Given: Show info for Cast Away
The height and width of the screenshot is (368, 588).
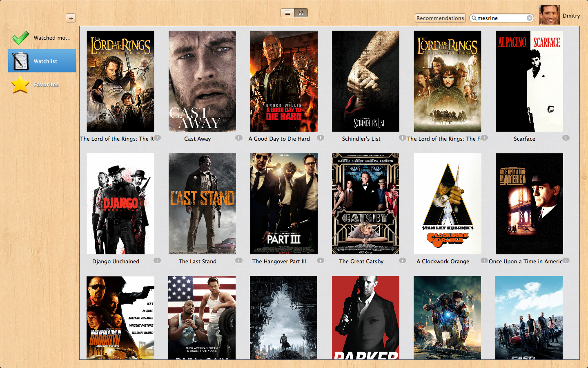Looking at the screenshot, I should point(239,138).
